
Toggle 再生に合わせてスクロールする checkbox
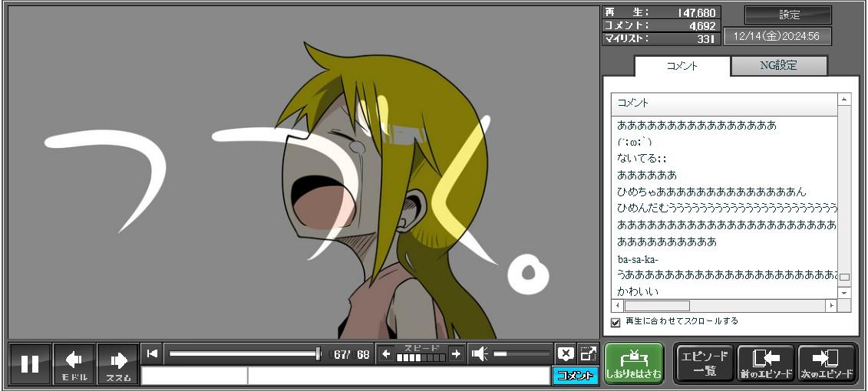click(x=616, y=322)
